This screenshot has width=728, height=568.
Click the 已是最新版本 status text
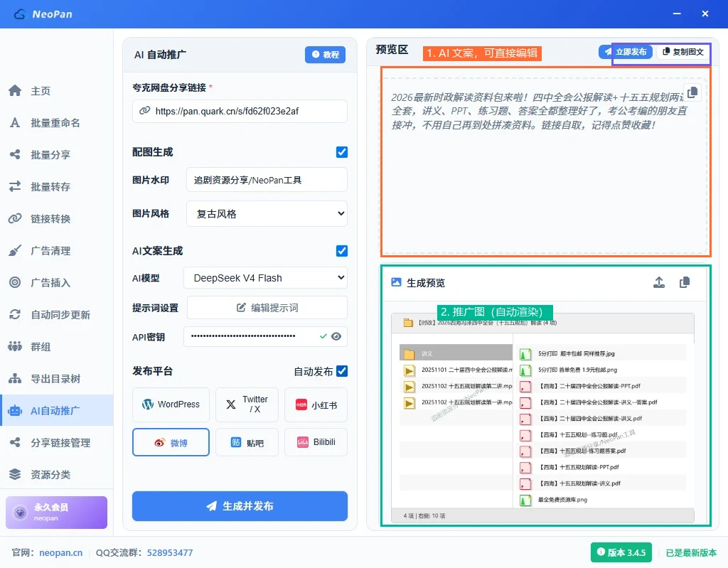coord(691,552)
